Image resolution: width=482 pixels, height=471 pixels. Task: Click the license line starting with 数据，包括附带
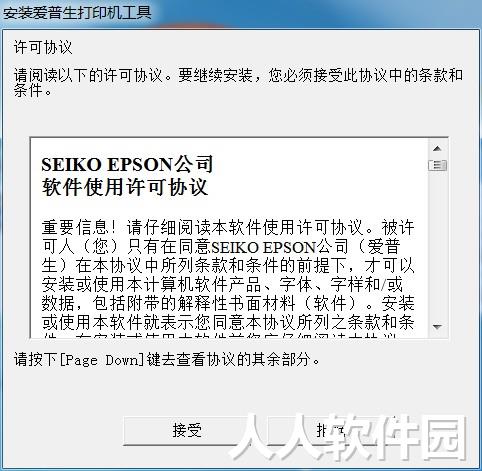coord(228,303)
